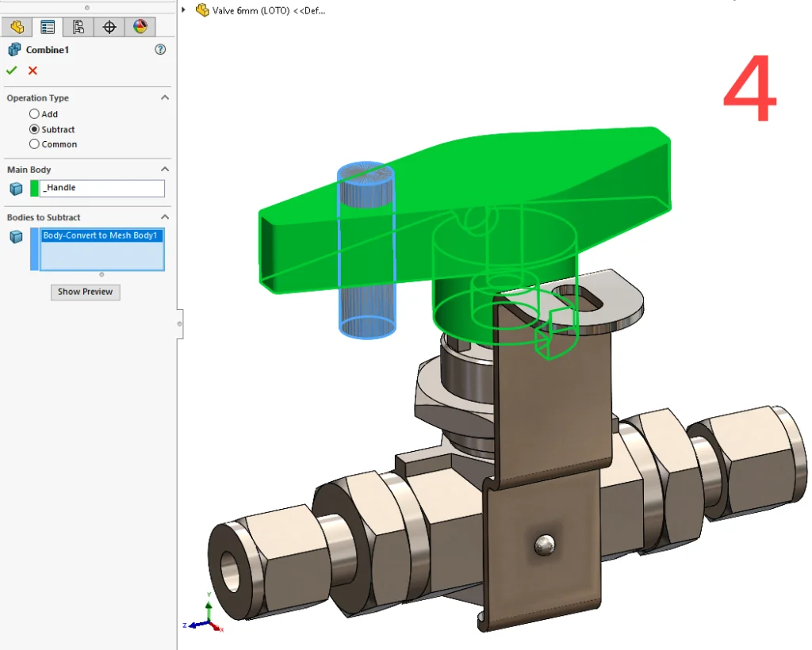Accept Combine1 with the green checkmark
The height and width of the screenshot is (650, 812).
[x=11, y=71]
